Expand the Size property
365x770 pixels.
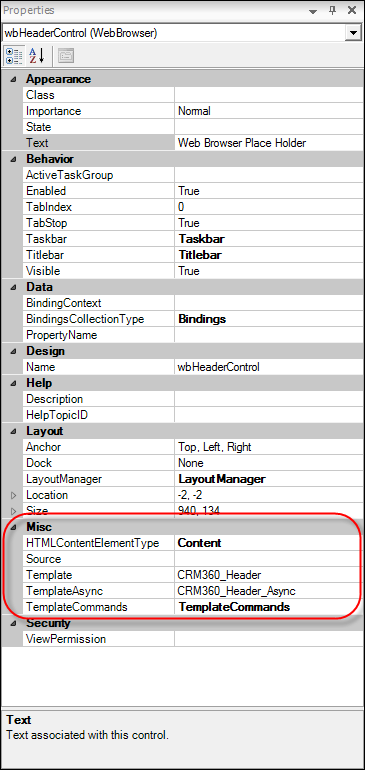[13, 510]
